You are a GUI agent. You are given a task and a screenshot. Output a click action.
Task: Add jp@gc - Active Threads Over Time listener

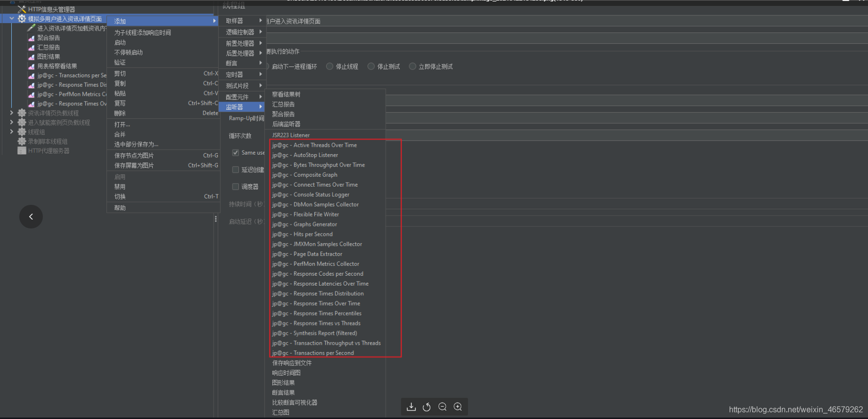[x=326, y=145]
